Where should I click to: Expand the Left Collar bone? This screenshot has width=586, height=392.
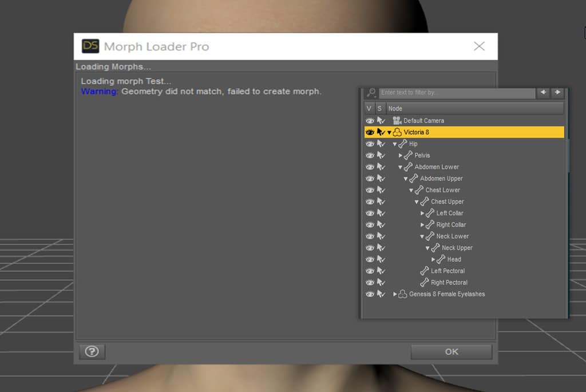[422, 213]
